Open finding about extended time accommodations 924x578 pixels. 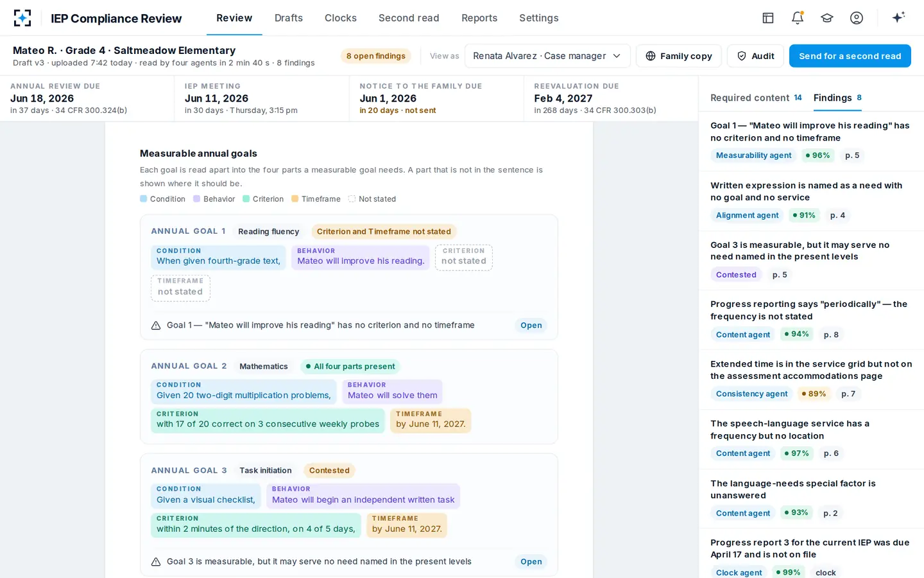(811, 379)
